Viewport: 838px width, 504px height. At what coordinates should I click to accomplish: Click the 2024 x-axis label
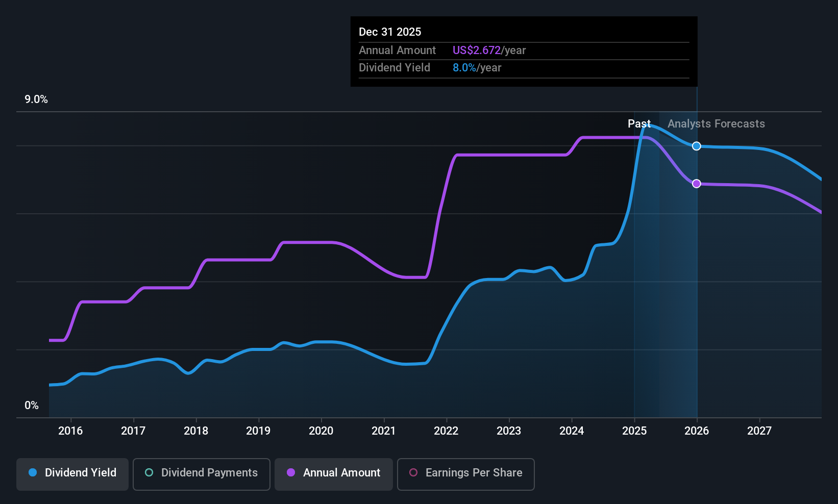pos(572,431)
